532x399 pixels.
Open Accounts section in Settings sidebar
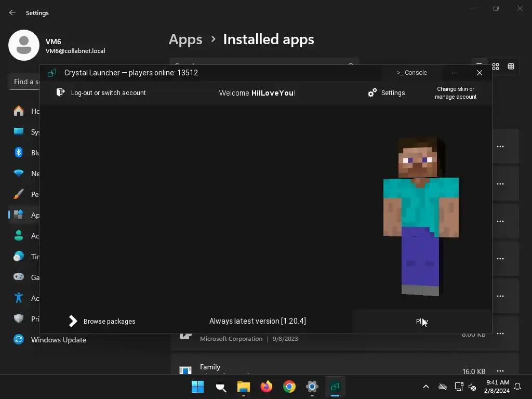24,236
